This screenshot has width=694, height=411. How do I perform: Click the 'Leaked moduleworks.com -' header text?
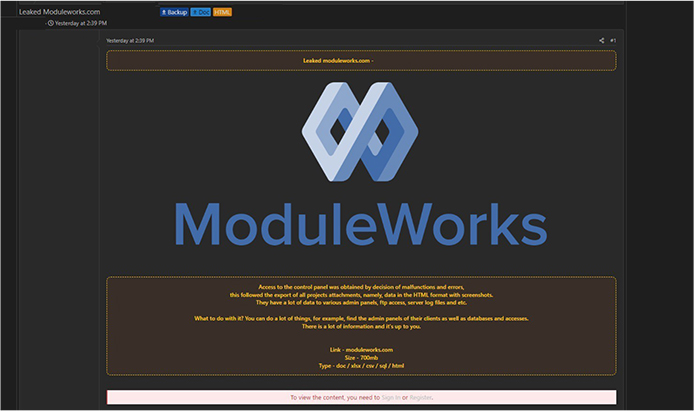[x=338, y=61]
